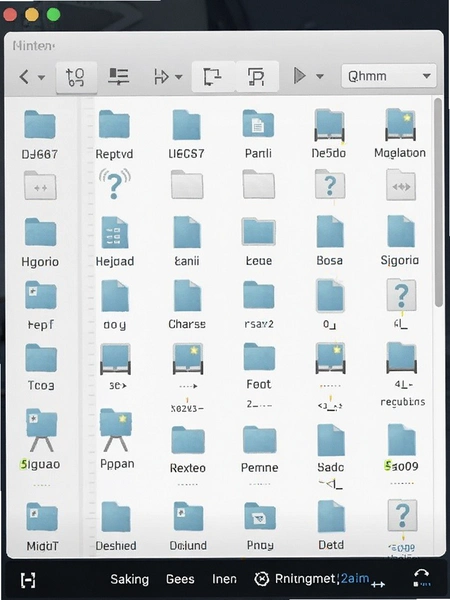This screenshot has height=600, width=450.
Task: Open the Dciund folder
Action: pos(188,517)
